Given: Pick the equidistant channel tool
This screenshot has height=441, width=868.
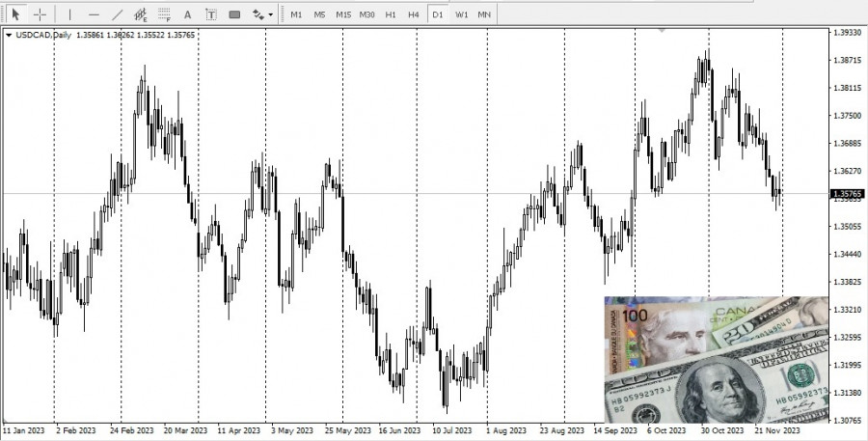Looking at the screenshot, I should coord(141,14).
